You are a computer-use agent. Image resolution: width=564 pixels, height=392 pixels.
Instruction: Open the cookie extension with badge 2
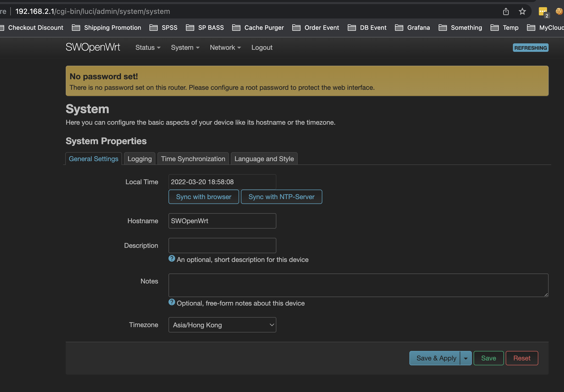click(x=543, y=11)
